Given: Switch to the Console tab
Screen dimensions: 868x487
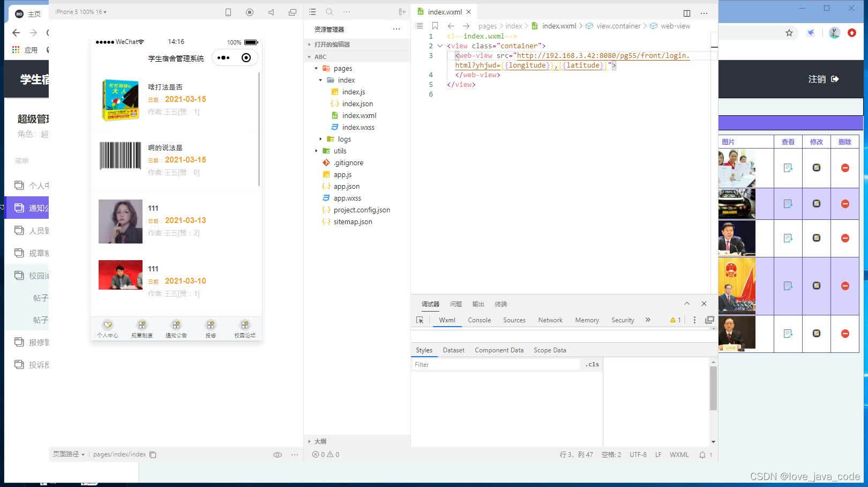Looking at the screenshot, I should pyautogui.click(x=480, y=320).
